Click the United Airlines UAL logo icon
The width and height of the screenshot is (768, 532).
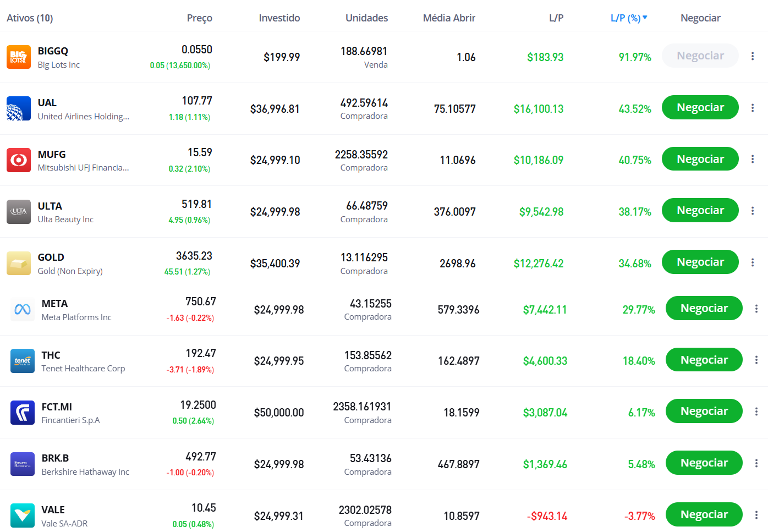19,108
